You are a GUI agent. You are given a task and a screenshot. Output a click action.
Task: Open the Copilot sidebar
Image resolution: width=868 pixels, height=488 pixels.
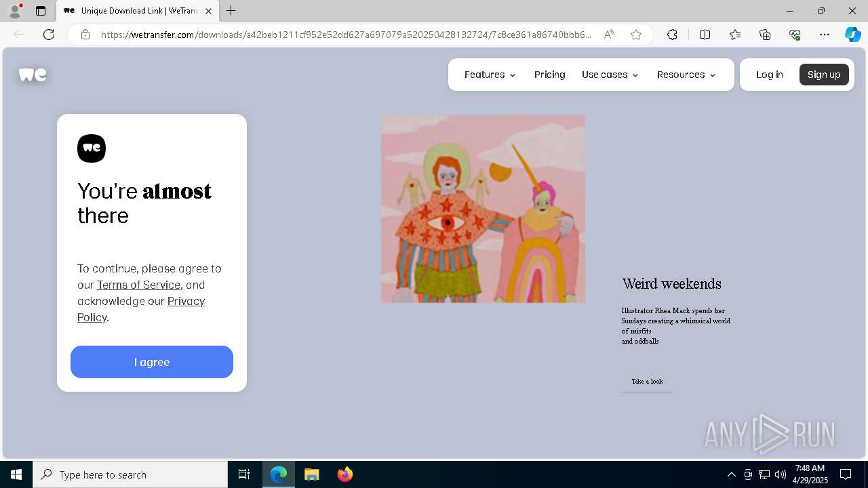pyautogui.click(x=852, y=35)
